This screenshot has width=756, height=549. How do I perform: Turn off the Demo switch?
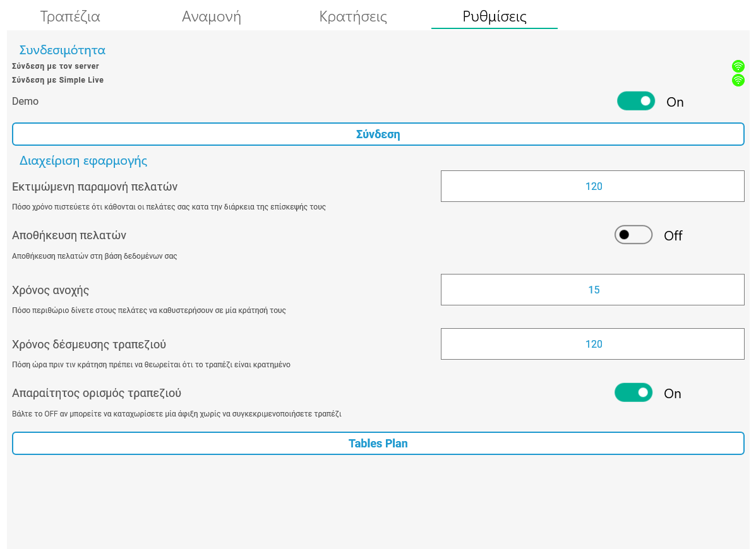(x=636, y=101)
